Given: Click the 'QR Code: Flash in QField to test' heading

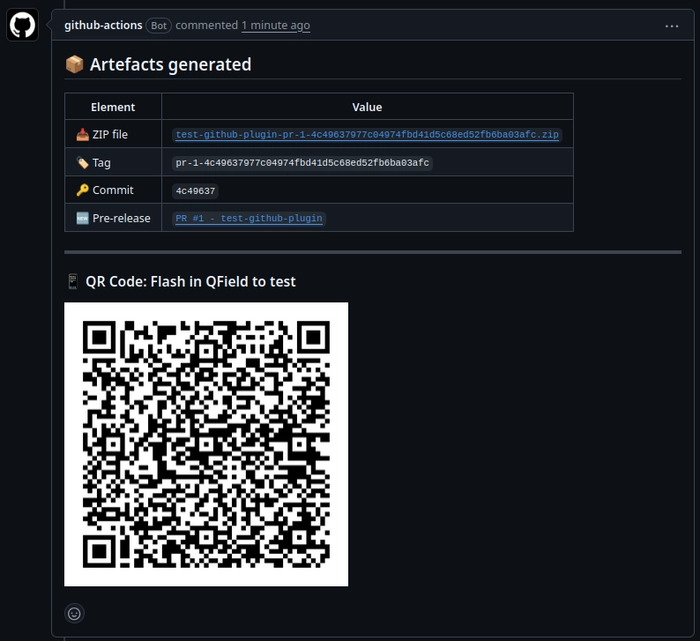Looking at the screenshot, I should pos(191,282).
